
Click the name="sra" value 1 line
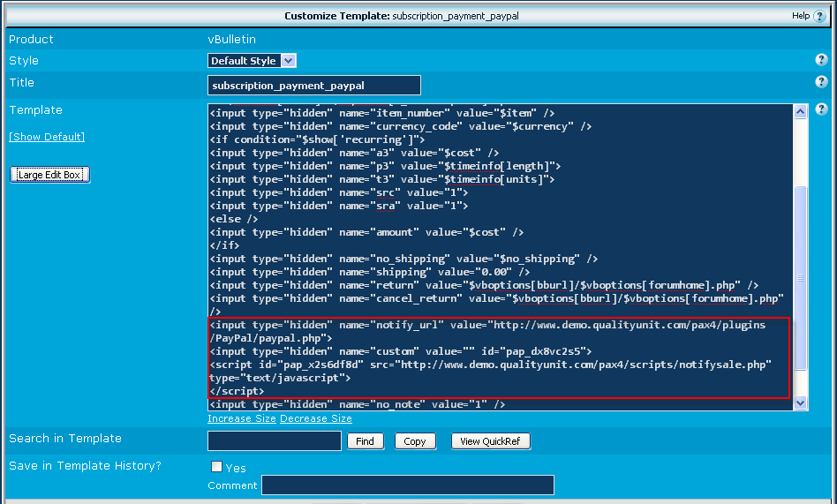(338, 206)
